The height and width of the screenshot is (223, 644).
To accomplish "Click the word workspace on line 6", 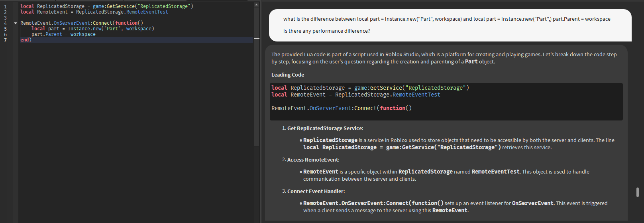I will (x=83, y=34).
